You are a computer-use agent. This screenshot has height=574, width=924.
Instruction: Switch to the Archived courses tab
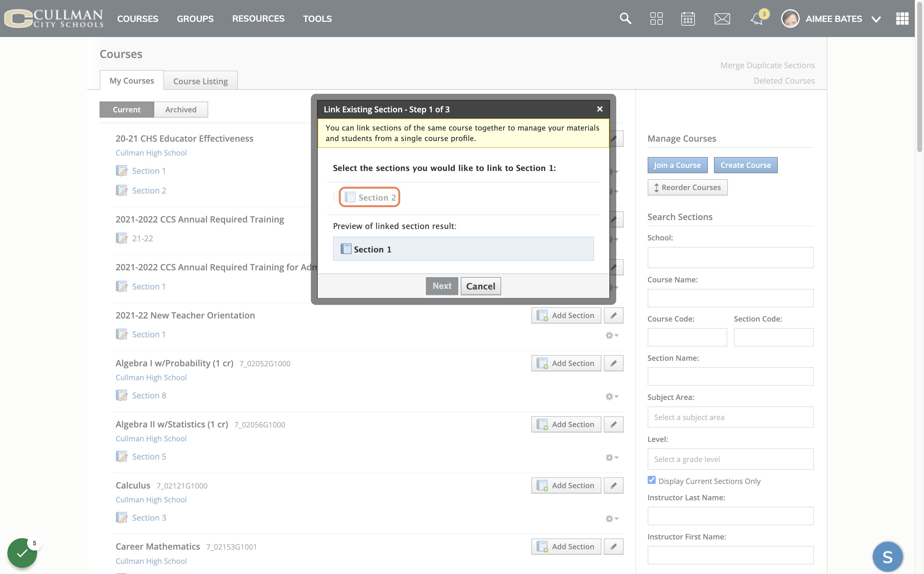180,110
